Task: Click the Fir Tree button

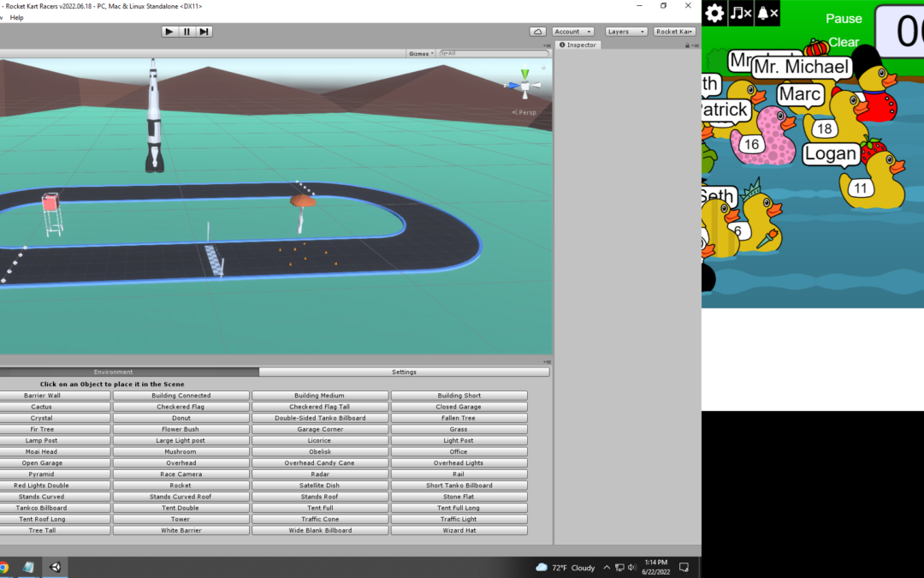Action: [x=55, y=429]
